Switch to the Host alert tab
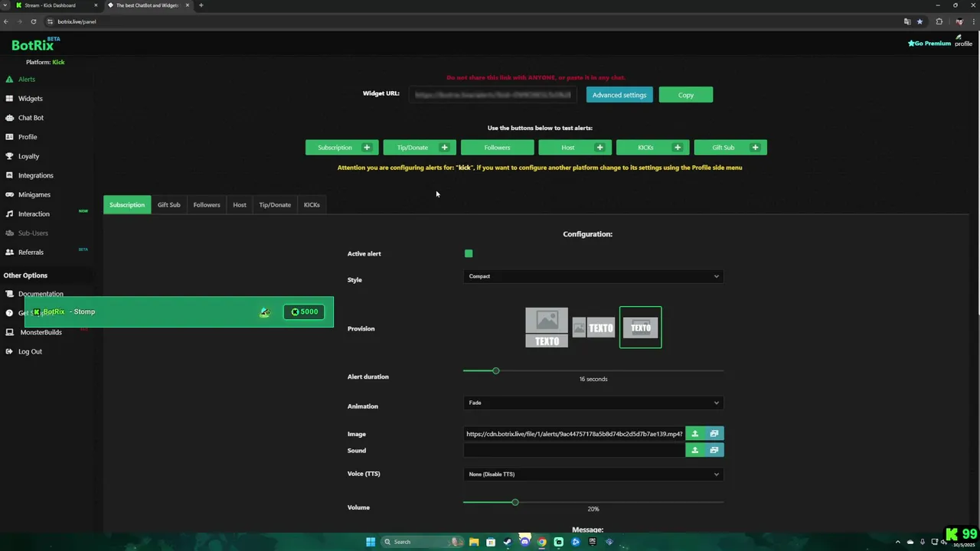The width and height of the screenshot is (980, 551). (x=240, y=204)
